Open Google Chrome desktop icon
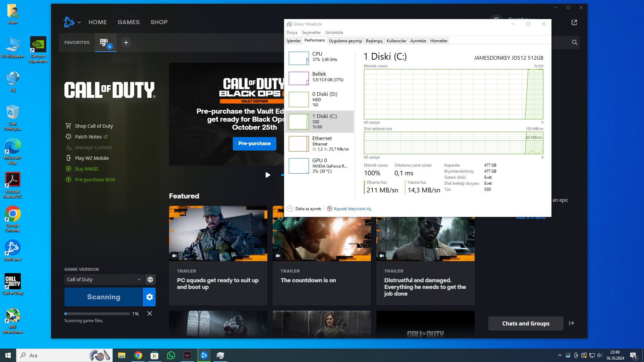644x362 pixels. tap(13, 219)
